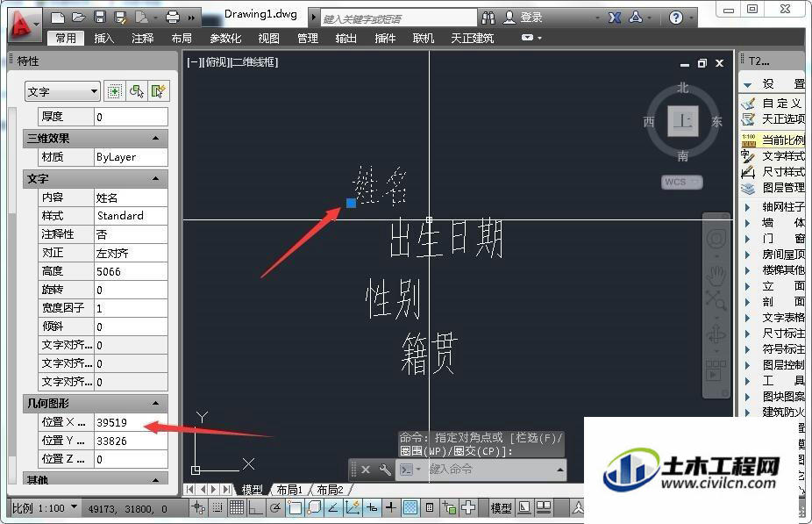Toggle Dynamic Input in status bar
Viewport: 812px width, 524px height.
click(372, 508)
